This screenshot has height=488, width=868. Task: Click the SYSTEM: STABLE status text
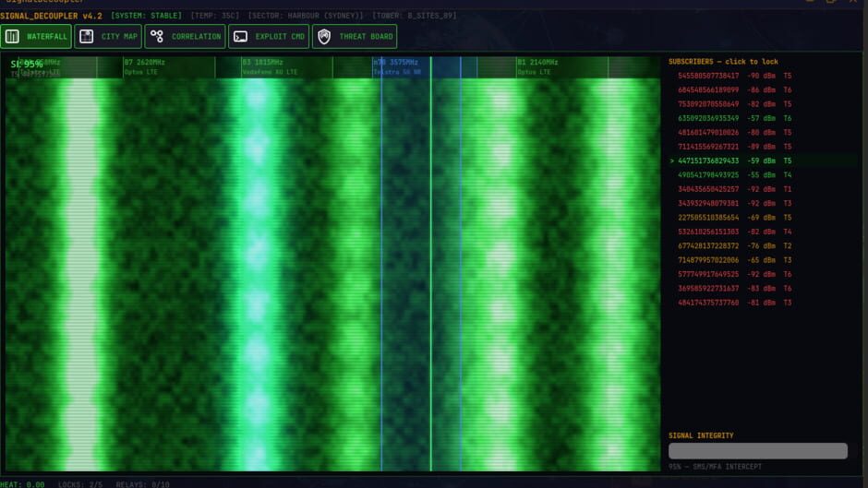click(147, 16)
